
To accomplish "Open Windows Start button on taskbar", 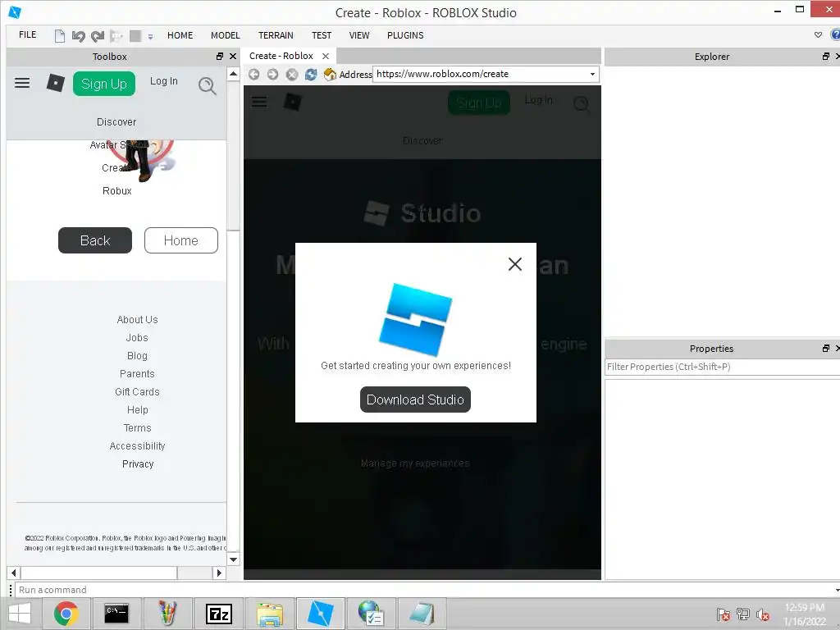I will (x=20, y=614).
